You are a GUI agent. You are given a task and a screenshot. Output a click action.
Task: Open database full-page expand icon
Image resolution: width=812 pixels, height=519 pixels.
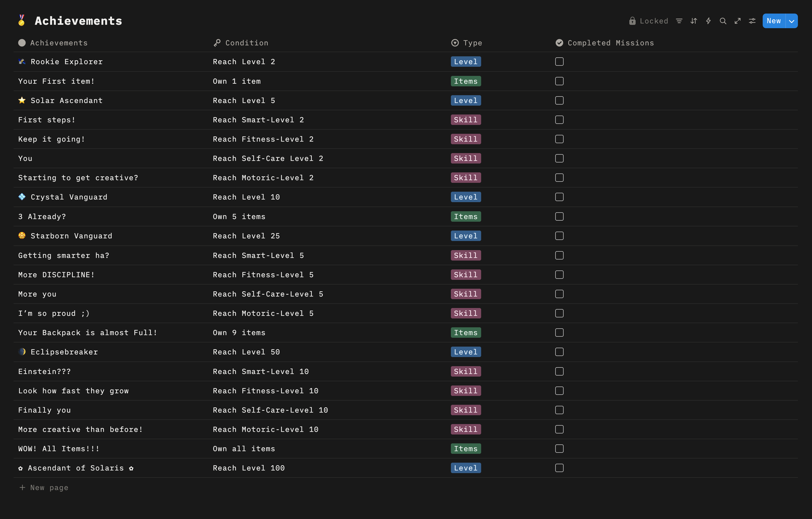(737, 21)
